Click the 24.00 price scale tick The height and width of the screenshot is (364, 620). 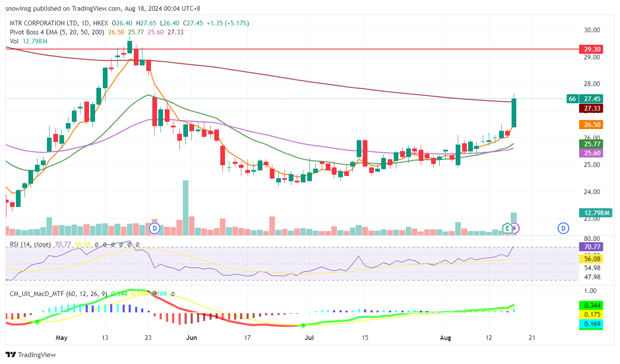pyautogui.click(x=592, y=192)
